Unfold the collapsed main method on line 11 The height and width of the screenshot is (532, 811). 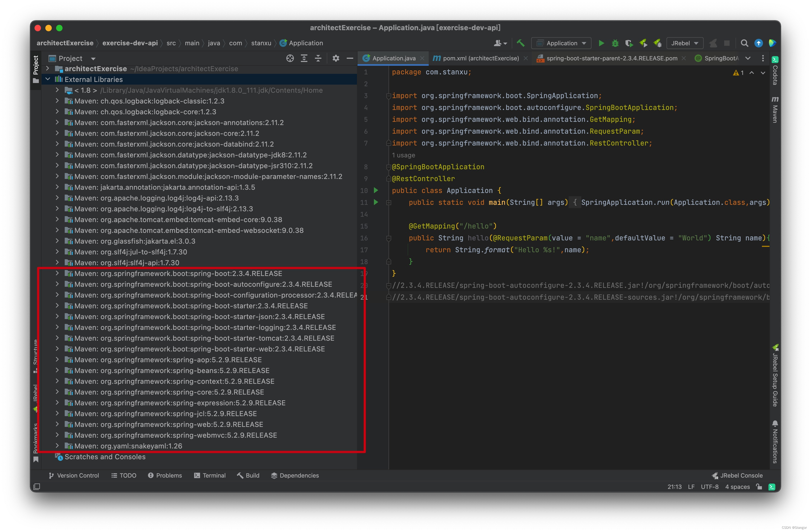pos(388,202)
